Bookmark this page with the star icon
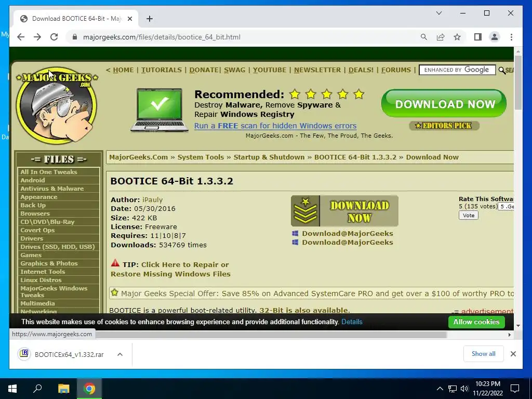 click(x=457, y=37)
